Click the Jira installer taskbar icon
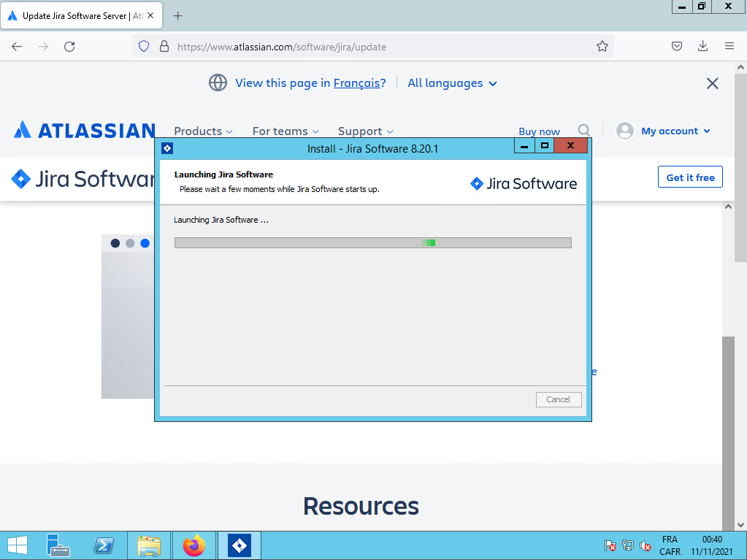747x560 pixels. click(x=240, y=545)
